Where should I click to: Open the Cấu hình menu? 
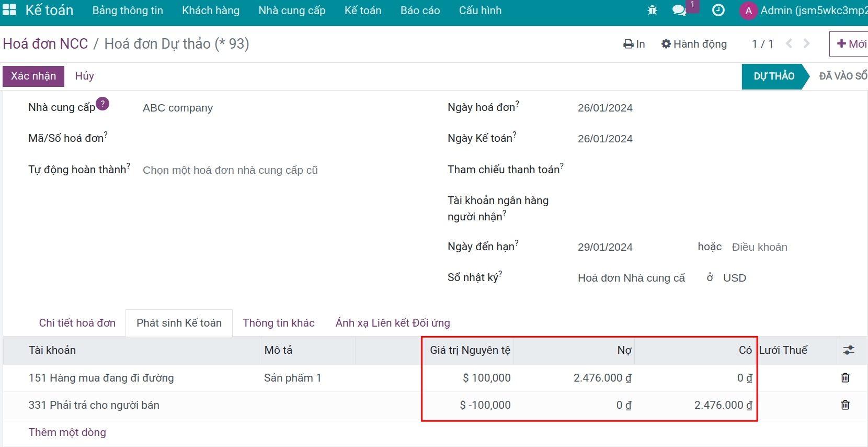coord(480,10)
